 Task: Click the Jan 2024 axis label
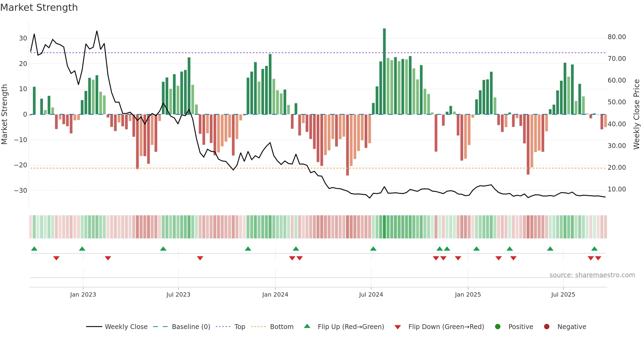pyautogui.click(x=275, y=294)
